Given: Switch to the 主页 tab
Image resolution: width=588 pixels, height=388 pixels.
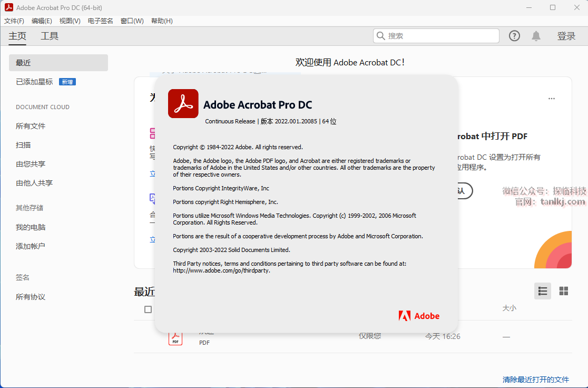Looking at the screenshot, I should coord(17,36).
